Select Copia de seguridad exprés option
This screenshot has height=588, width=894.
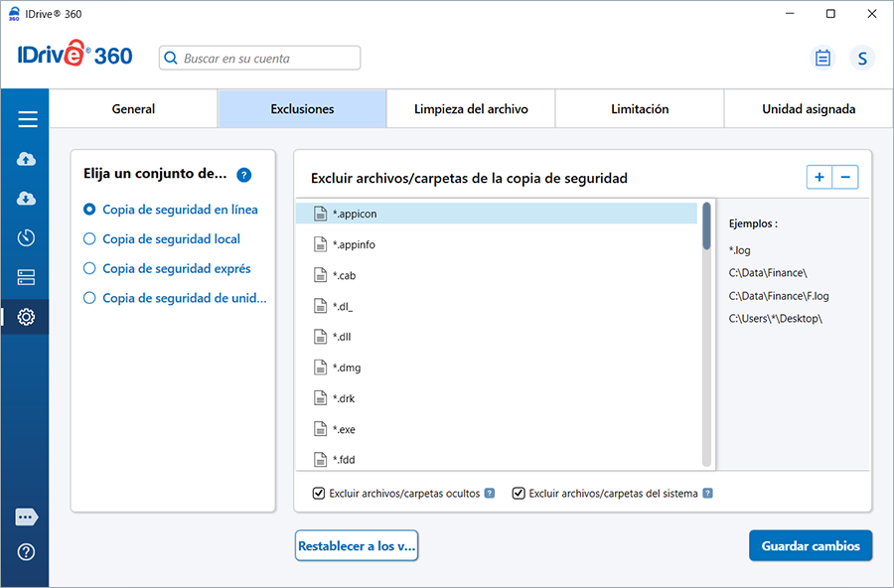click(89, 268)
